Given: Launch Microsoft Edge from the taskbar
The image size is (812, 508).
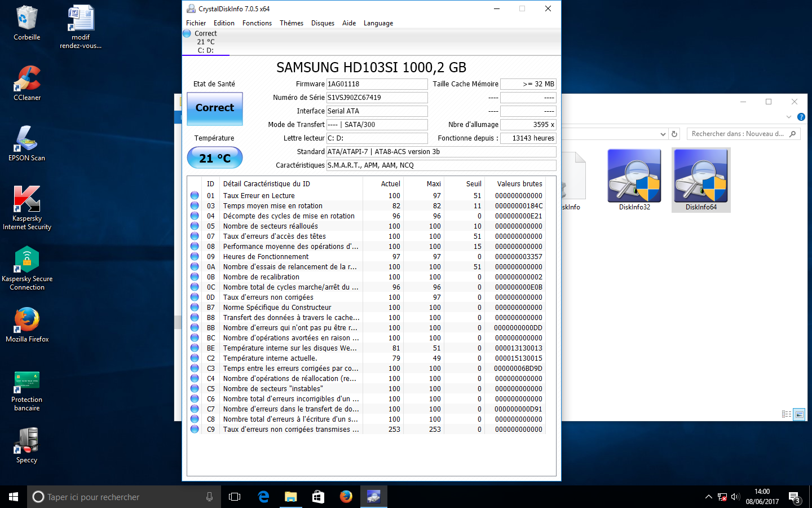Looking at the screenshot, I should click(x=263, y=497).
